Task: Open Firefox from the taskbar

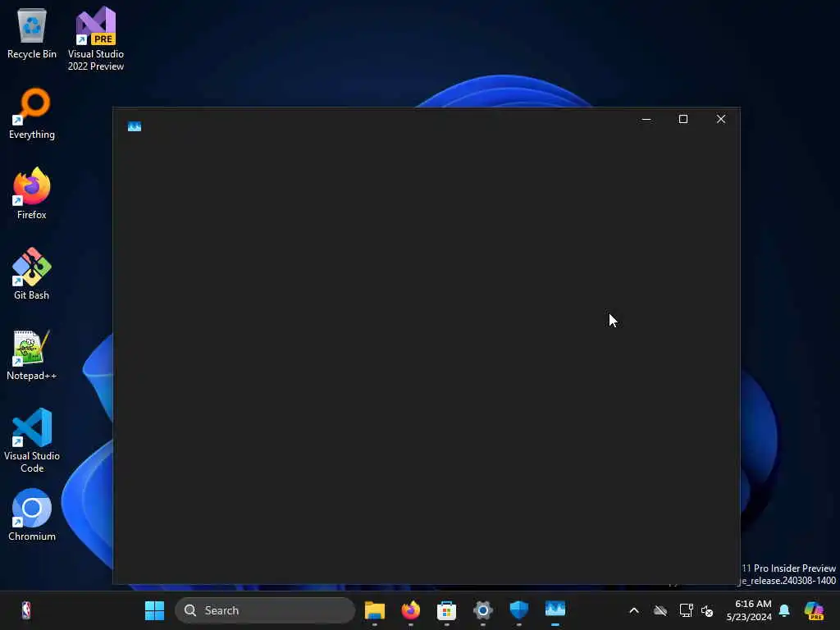Action: pyautogui.click(x=411, y=610)
